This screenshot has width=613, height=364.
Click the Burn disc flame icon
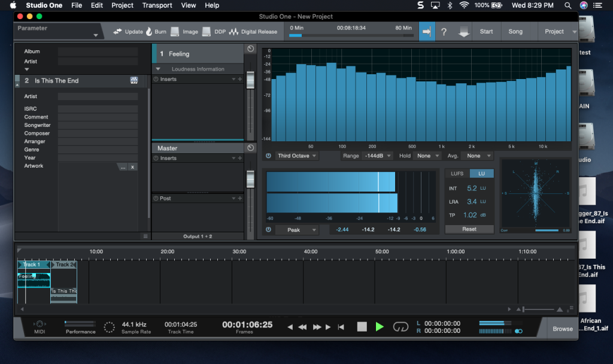149,31
